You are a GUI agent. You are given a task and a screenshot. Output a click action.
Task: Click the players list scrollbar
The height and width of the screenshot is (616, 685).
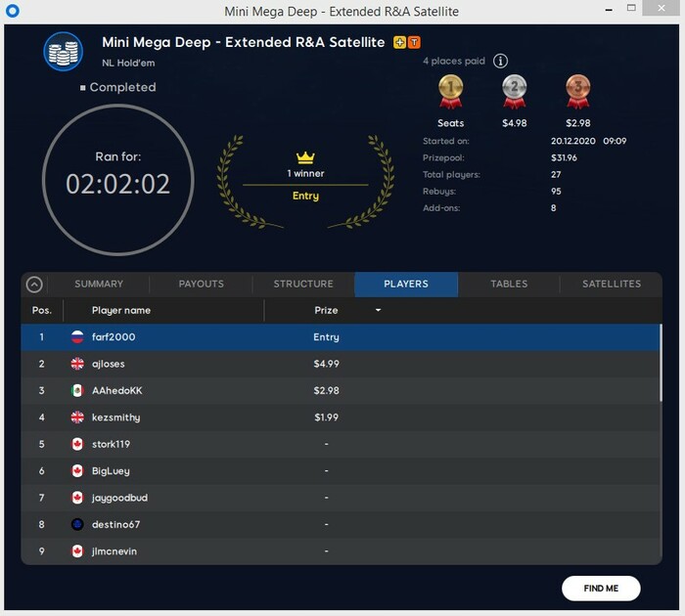tap(661, 363)
